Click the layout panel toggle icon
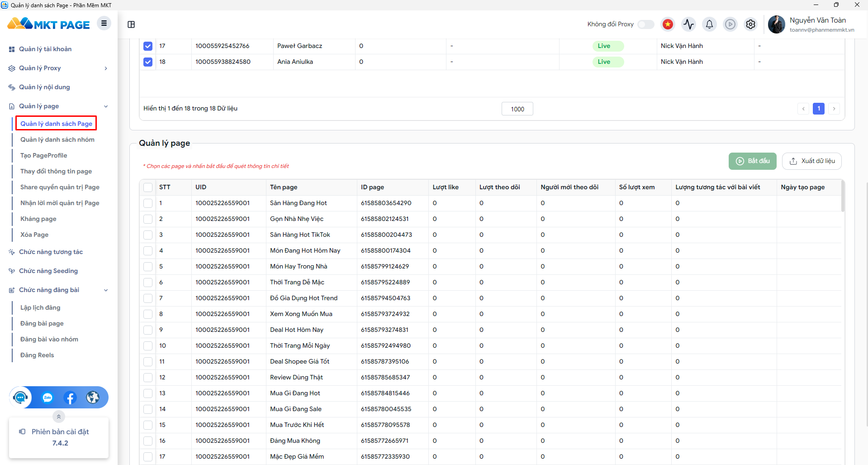Image resolution: width=868 pixels, height=465 pixels. pyautogui.click(x=131, y=24)
